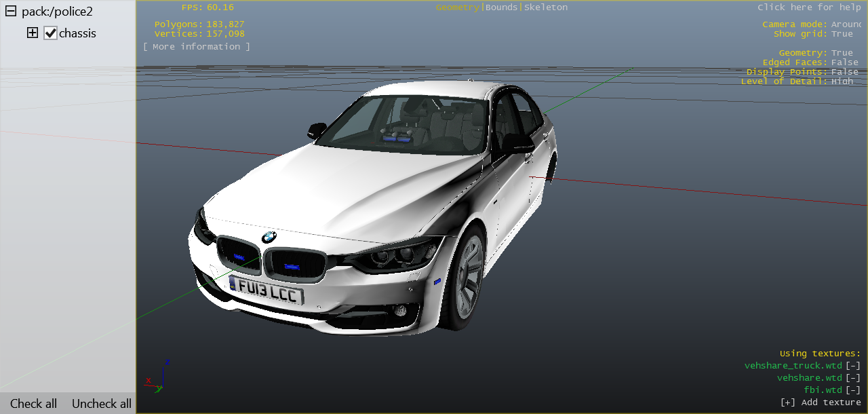Click the Check all button
This screenshot has height=414, width=868.
pos(33,404)
